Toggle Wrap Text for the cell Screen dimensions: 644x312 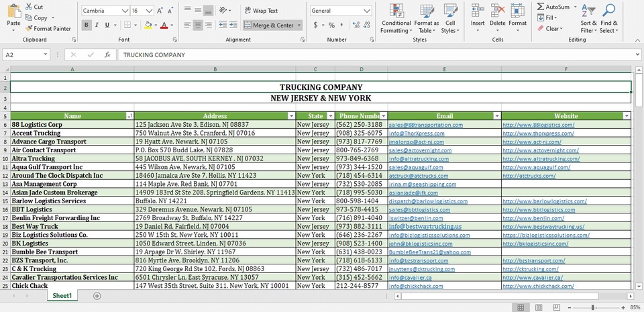point(260,11)
